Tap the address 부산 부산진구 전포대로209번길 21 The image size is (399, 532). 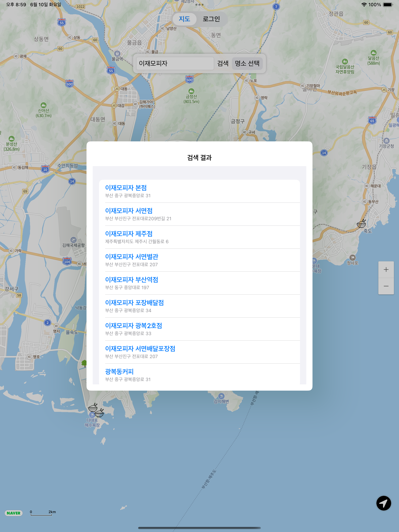point(138,218)
